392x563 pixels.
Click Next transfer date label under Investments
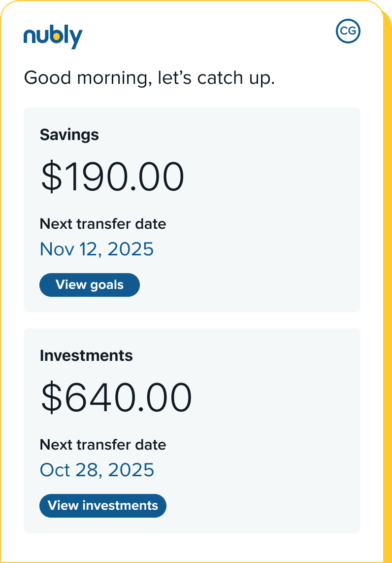(103, 445)
